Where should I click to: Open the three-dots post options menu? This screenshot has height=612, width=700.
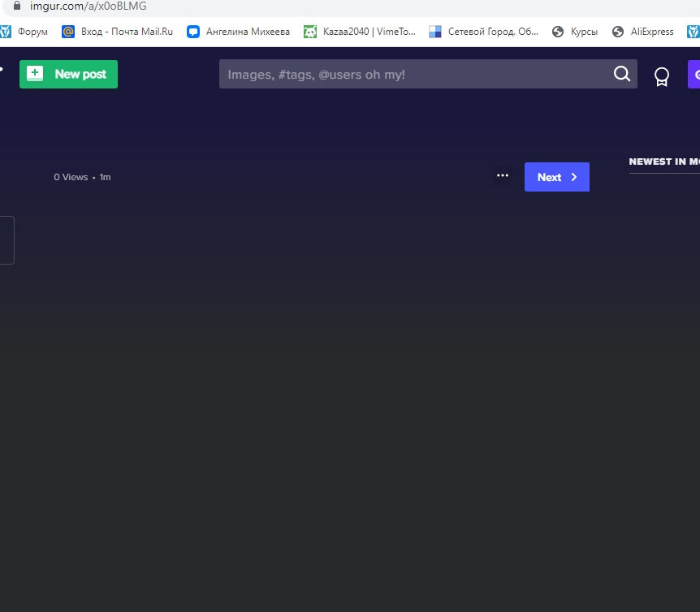(x=503, y=176)
